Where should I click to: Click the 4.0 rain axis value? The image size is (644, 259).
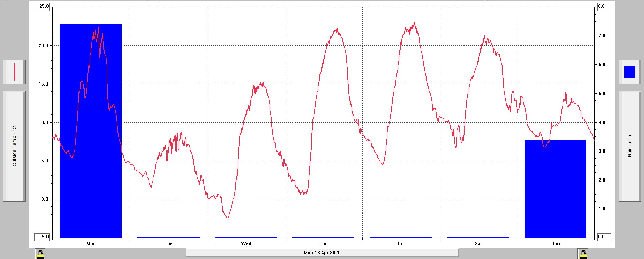[602, 122]
